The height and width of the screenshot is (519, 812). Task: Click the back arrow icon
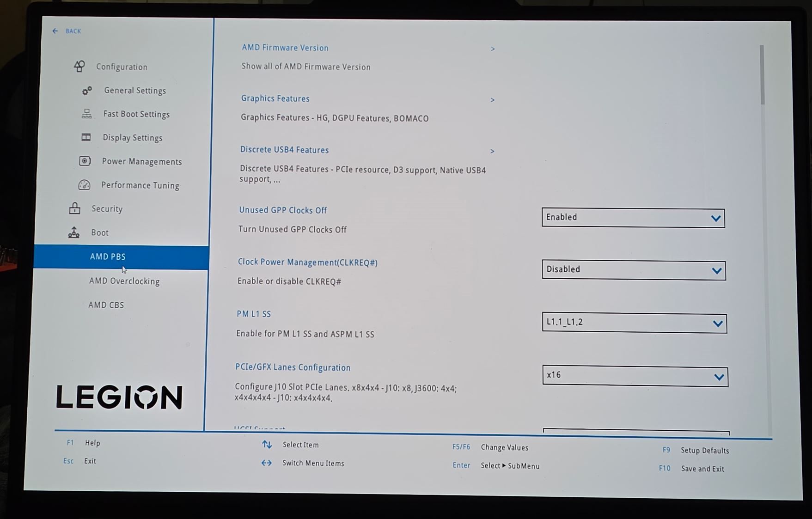pyautogui.click(x=55, y=31)
